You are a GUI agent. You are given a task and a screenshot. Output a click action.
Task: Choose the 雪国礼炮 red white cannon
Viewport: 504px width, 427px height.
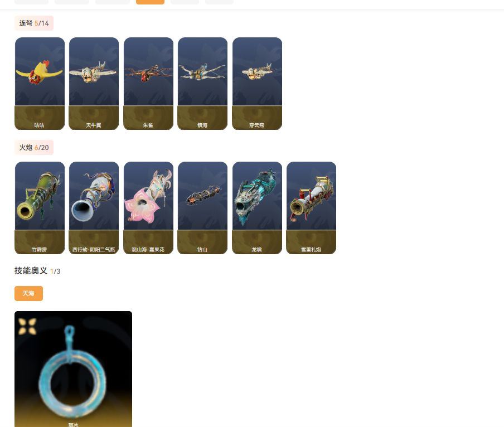click(x=311, y=208)
